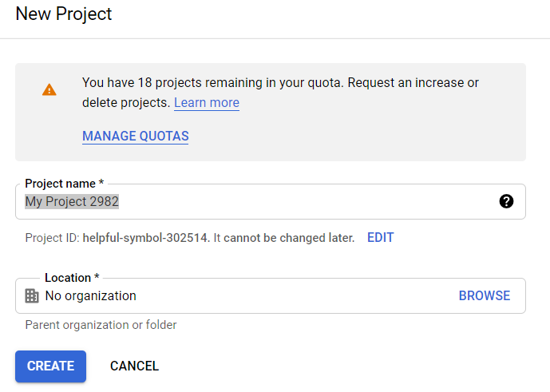This screenshot has width=550, height=392.
Task: Click the 'New Project' page heading
Action: (x=64, y=14)
